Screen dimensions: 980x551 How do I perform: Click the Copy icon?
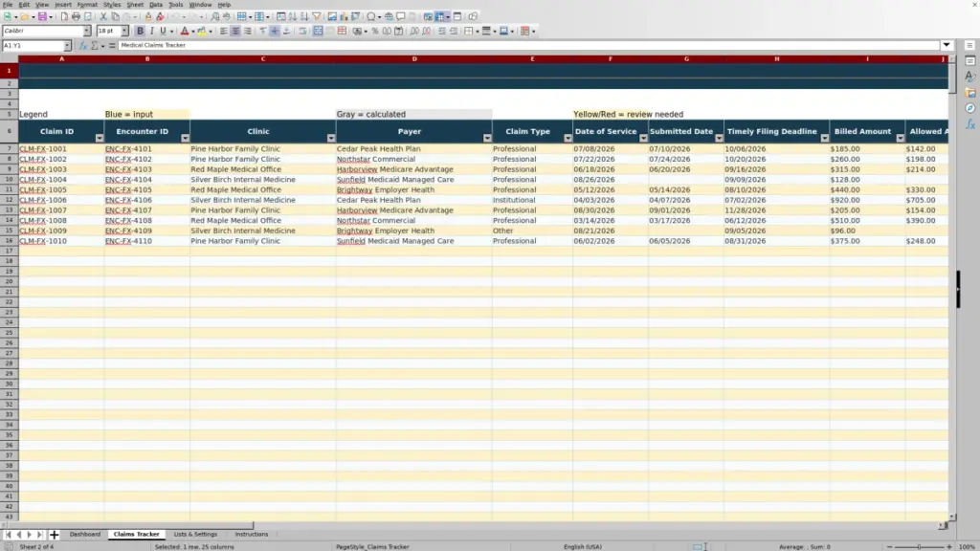(x=115, y=16)
